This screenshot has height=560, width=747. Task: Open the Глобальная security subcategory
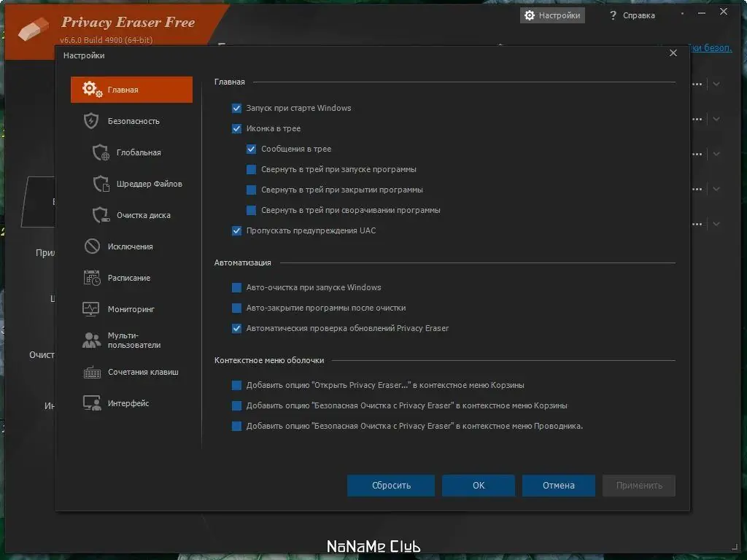coord(131,152)
